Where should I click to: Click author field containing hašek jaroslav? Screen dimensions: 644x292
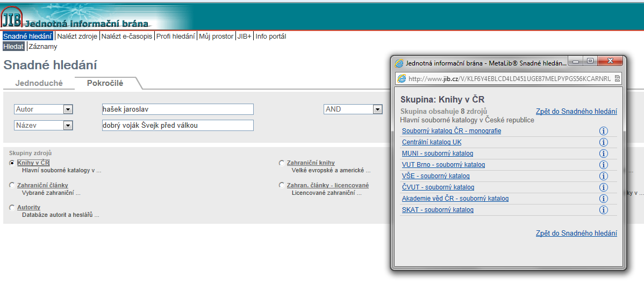178,109
